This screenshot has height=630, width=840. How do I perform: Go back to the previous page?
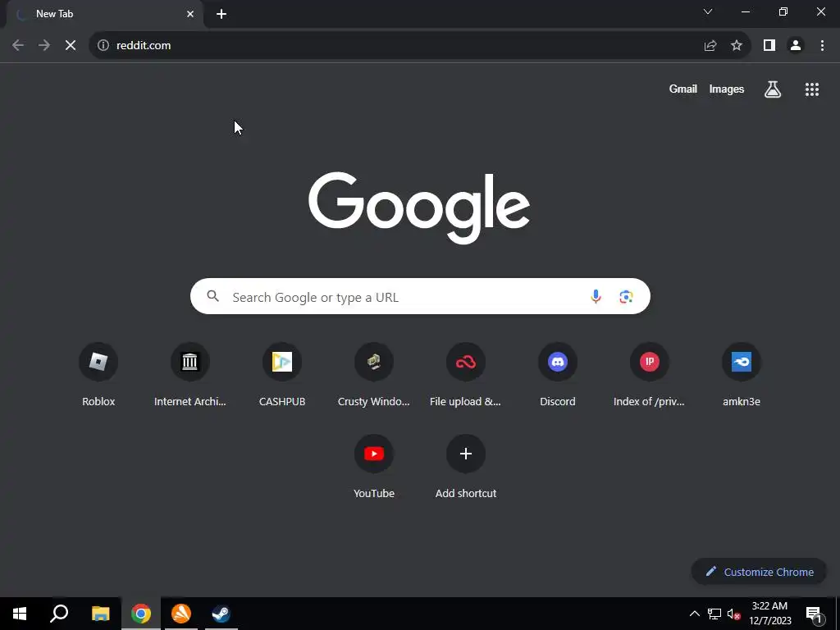(x=18, y=46)
